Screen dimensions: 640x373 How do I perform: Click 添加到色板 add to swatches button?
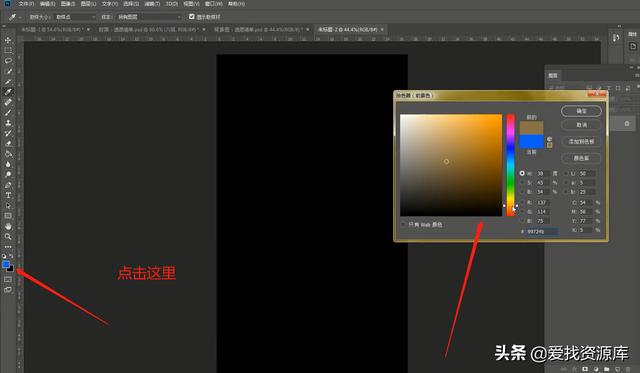point(581,142)
